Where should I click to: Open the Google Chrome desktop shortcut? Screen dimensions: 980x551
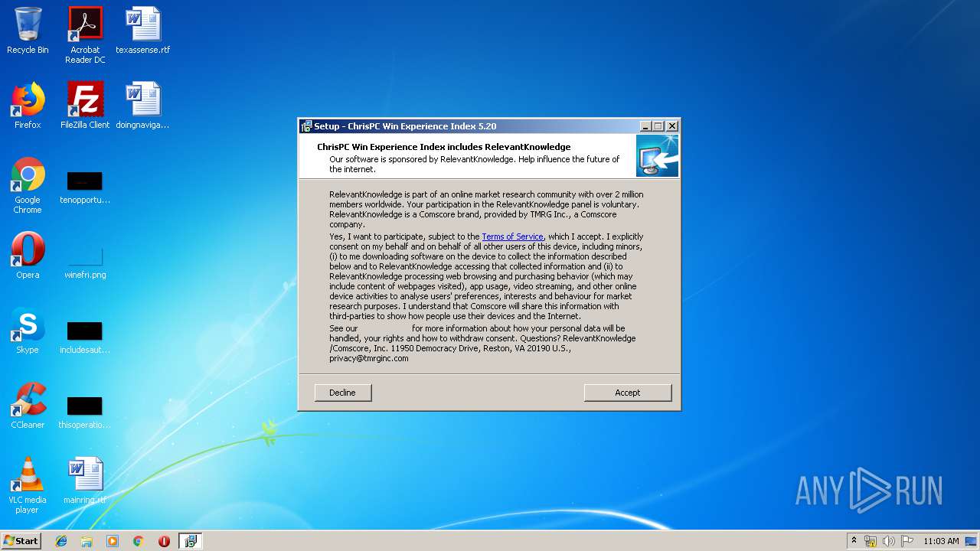28,185
